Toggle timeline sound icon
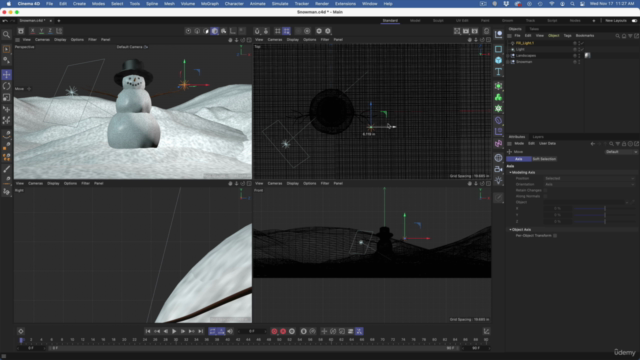The height and width of the screenshot is (360, 640). pyautogui.click(x=230, y=331)
